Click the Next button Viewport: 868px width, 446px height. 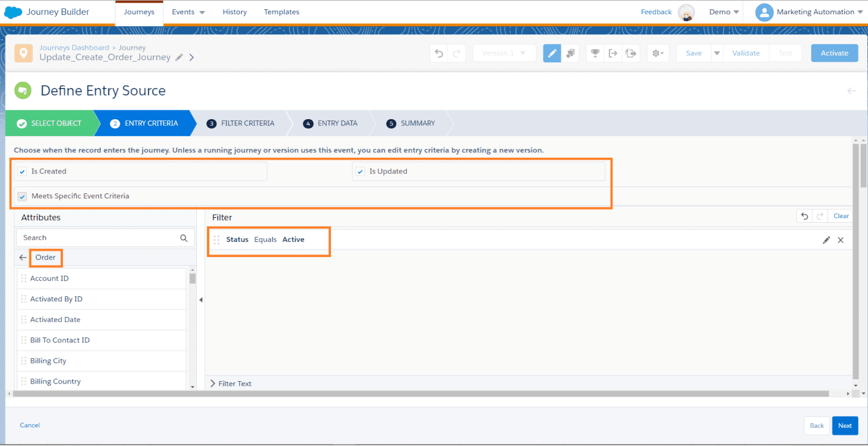coord(844,425)
